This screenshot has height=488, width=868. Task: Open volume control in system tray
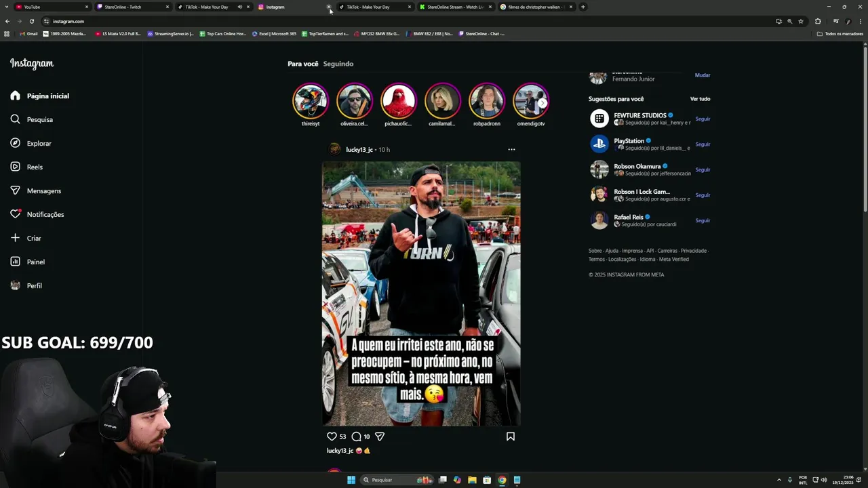tap(824, 480)
